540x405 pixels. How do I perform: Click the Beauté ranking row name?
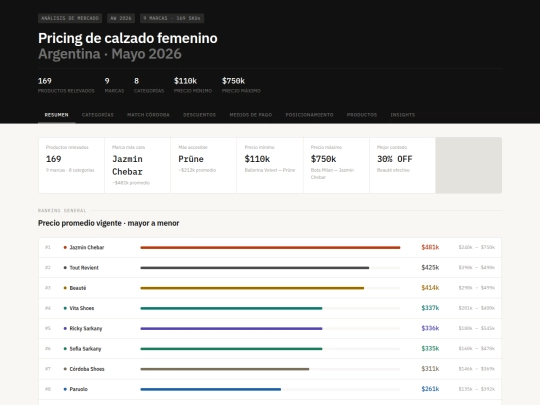pos(78,288)
